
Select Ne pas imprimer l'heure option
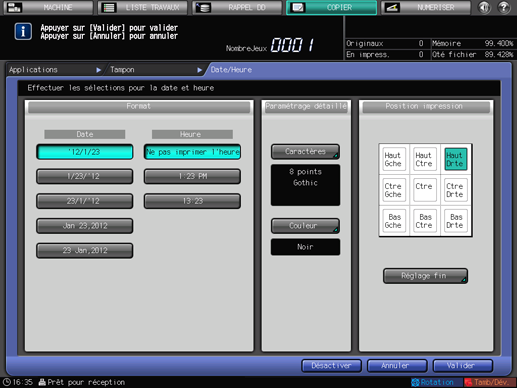(x=192, y=152)
